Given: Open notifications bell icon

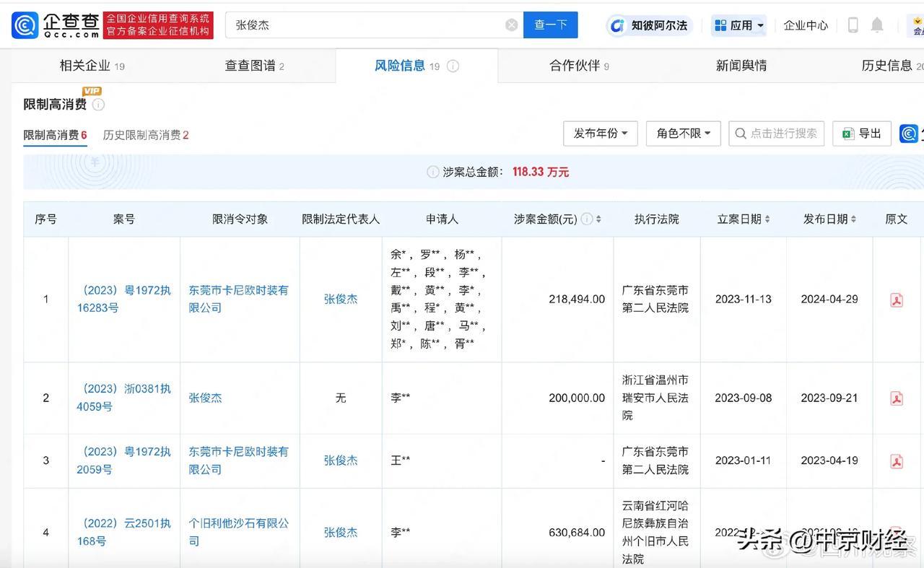Looking at the screenshot, I should [x=877, y=25].
